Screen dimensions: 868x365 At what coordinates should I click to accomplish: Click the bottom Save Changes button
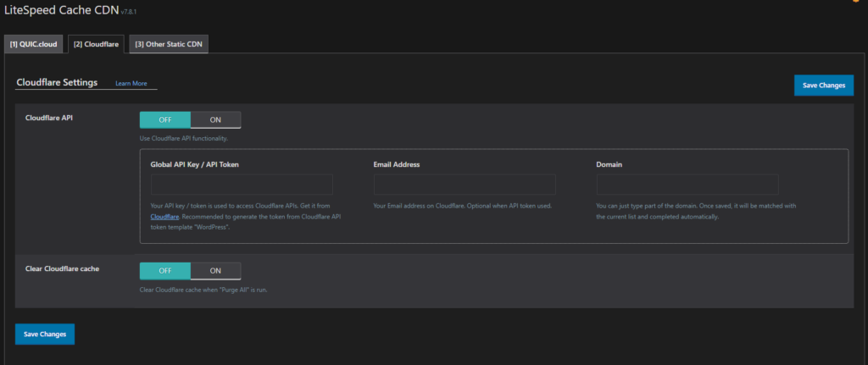point(45,334)
